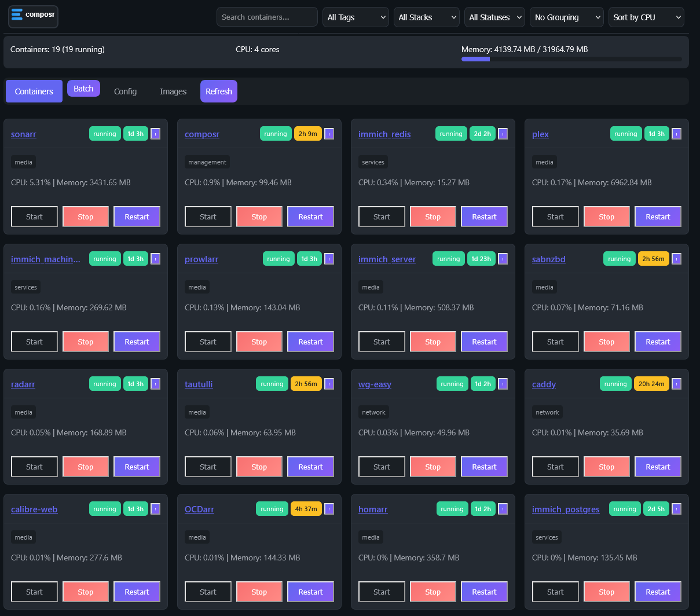Screen dimensions: 700x616
Task: Click the services tag on immich_redis card
Action: (x=373, y=162)
